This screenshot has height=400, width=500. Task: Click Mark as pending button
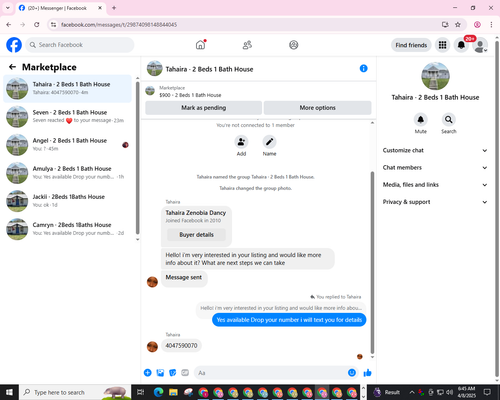point(203,108)
